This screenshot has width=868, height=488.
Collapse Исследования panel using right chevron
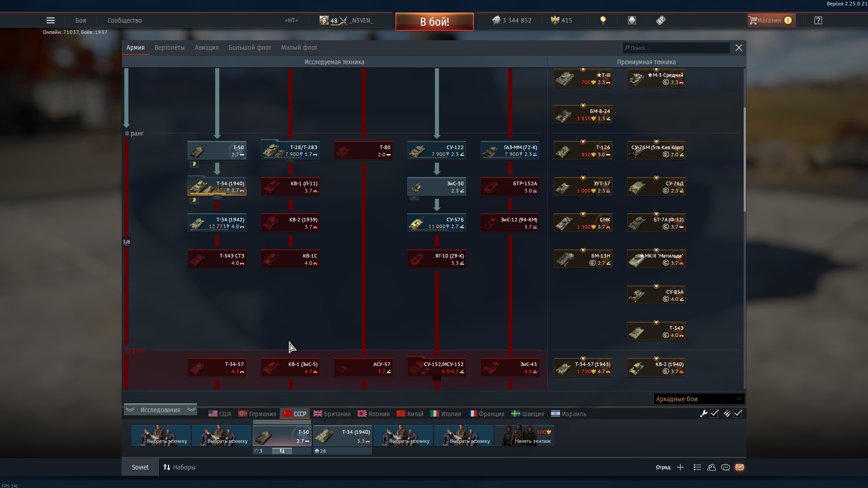pos(191,410)
